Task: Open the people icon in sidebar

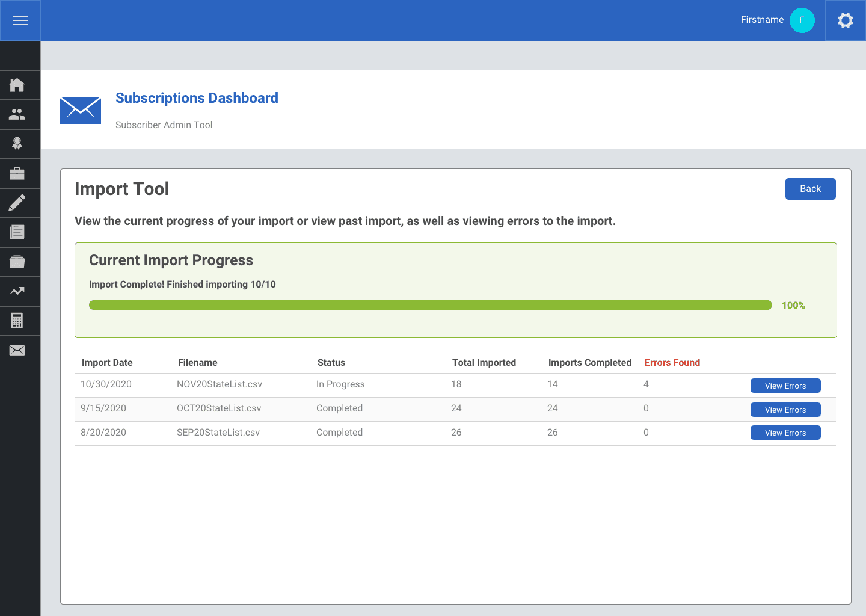Action: click(x=17, y=114)
